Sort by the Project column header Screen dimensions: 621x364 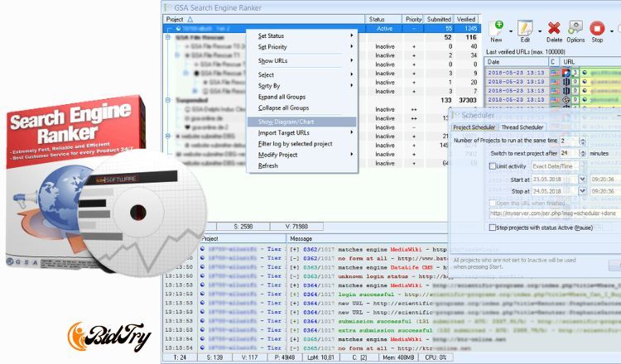pyautogui.click(x=178, y=17)
